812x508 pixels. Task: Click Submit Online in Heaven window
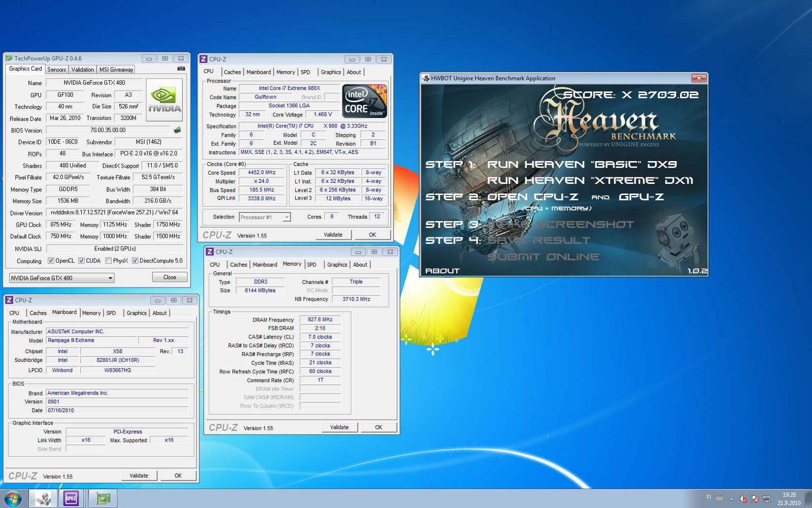point(543,257)
